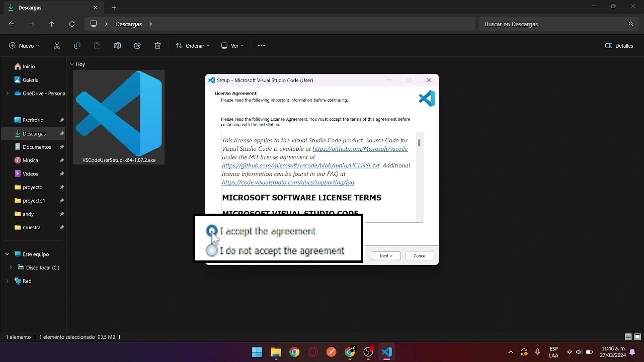This screenshot has height=362, width=644.
Task: Toggle the Detalles pane
Action: tap(619, 46)
